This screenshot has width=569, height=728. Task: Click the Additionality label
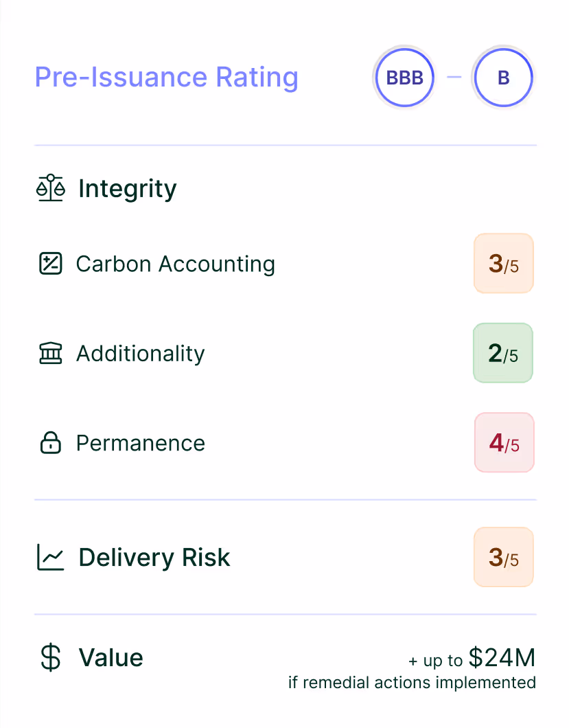[x=140, y=354]
